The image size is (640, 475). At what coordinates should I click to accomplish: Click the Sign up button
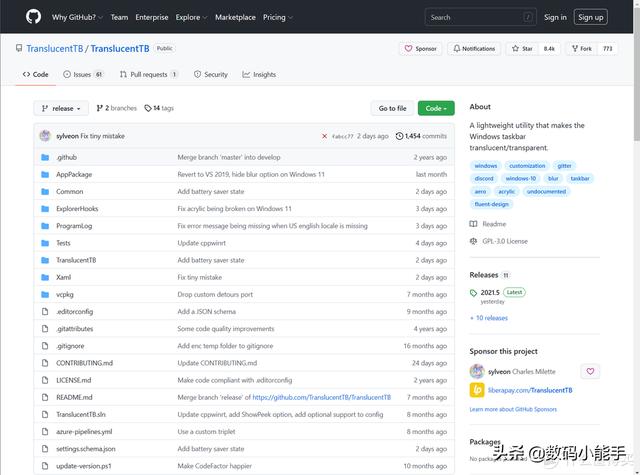pyautogui.click(x=591, y=17)
